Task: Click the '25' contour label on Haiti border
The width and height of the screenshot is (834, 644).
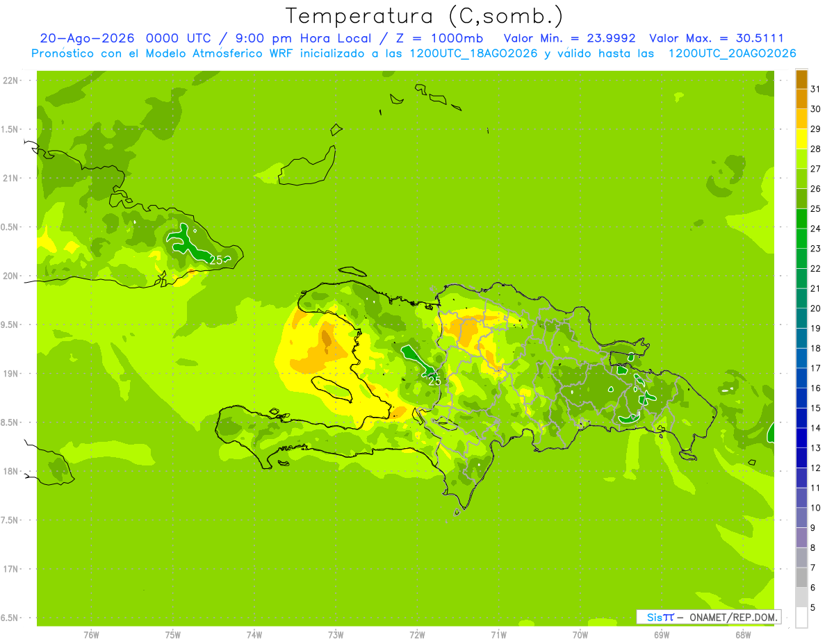Action: click(434, 381)
